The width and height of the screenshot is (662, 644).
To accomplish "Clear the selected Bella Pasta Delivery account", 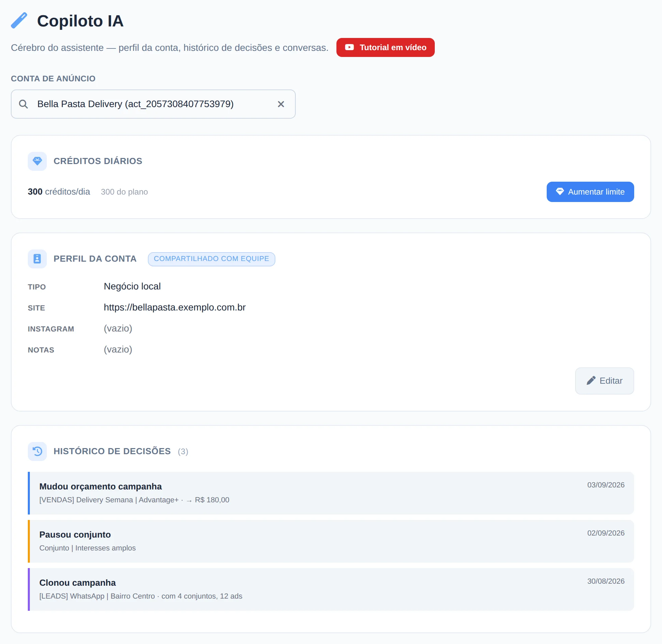I will coord(281,104).
